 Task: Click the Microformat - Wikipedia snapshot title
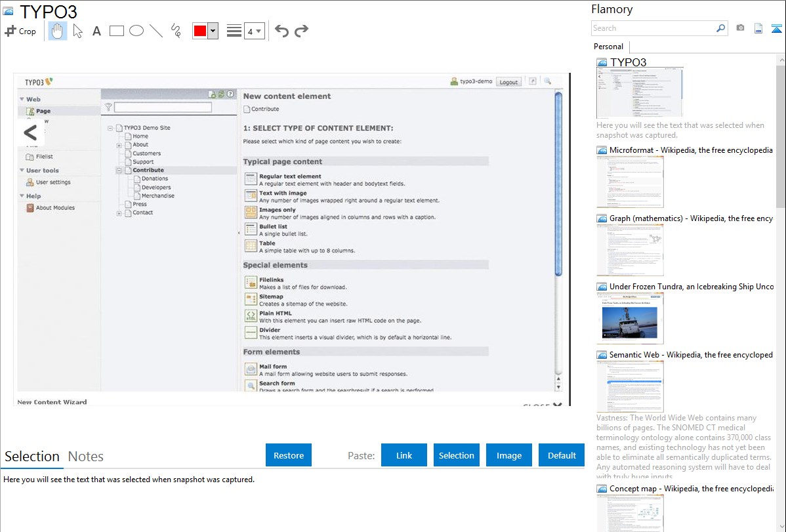pyautogui.click(x=691, y=150)
